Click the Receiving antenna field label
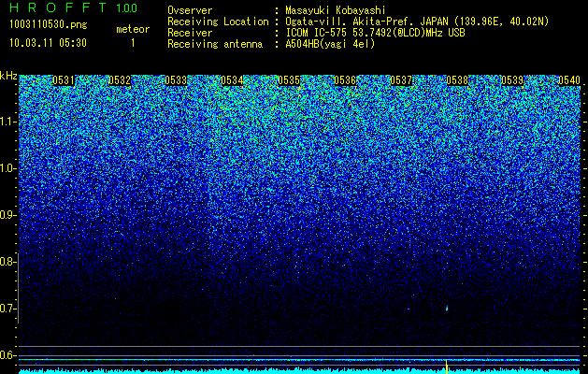Viewport: 588px width, 374px height. pos(215,44)
